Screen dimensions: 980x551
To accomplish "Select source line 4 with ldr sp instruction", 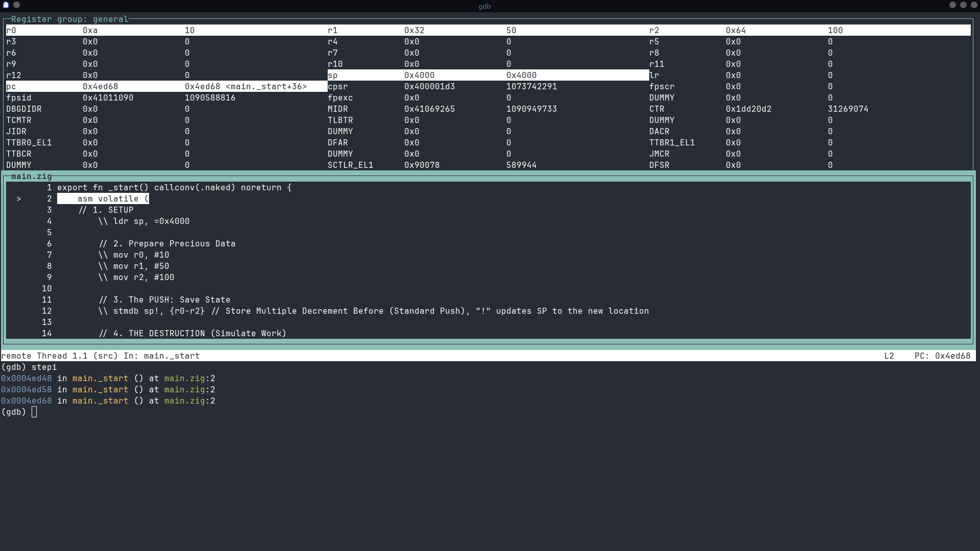I will coord(143,221).
